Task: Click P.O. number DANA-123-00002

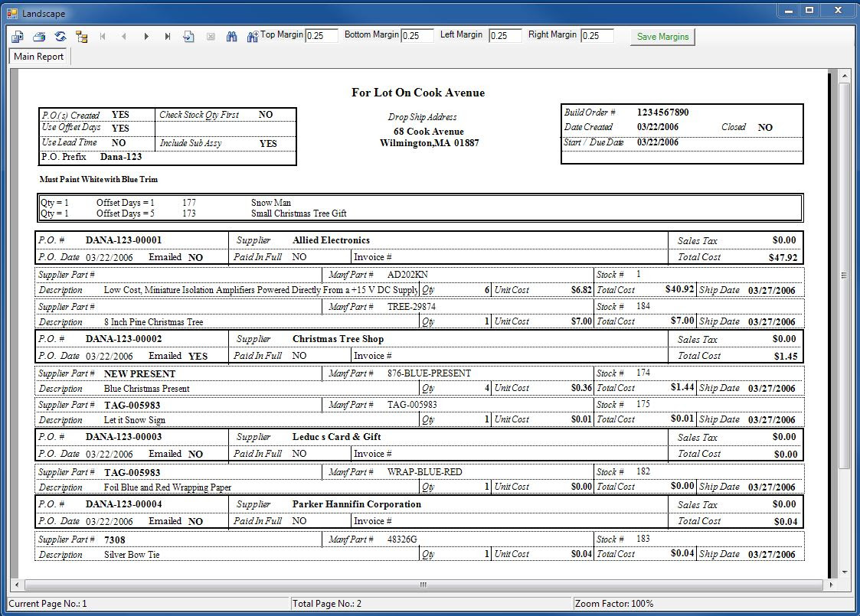Action: (x=123, y=339)
